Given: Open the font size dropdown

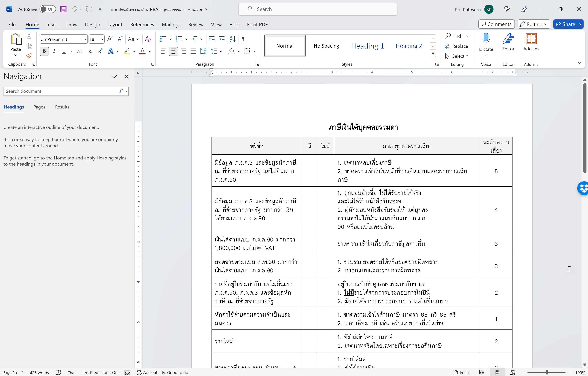Looking at the screenshot, I should tap(102, 39).
